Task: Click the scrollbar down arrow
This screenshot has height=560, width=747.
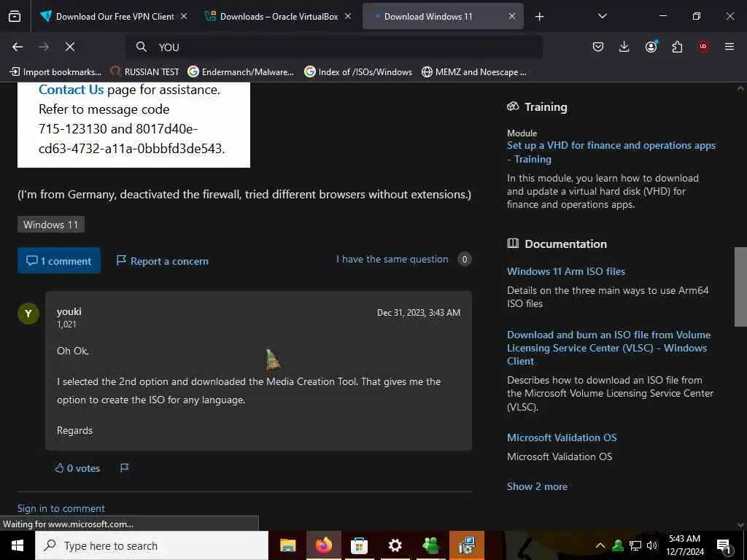Action: click(x=740, y=525)
